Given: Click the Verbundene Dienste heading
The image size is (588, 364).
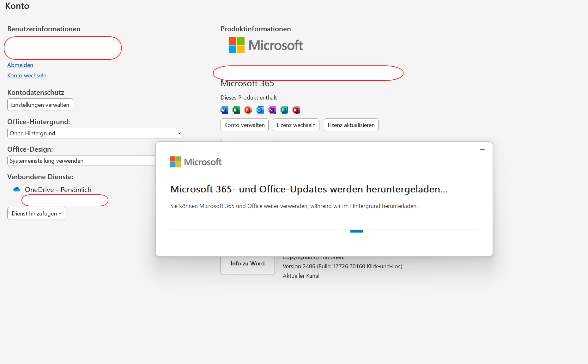Looking at the screenshot, I should pos(40,177).
